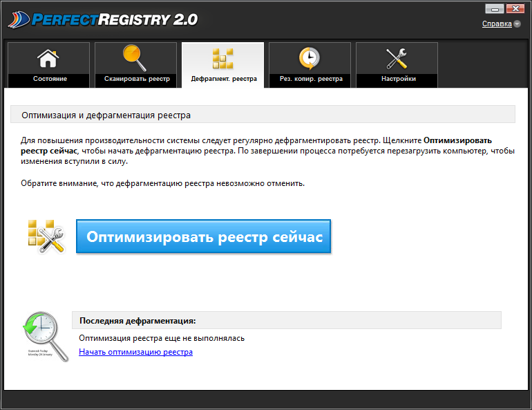Click the Последняя дефрагментация heading
532x410 pixels.
pyautogui.click(x=137, y=321)
